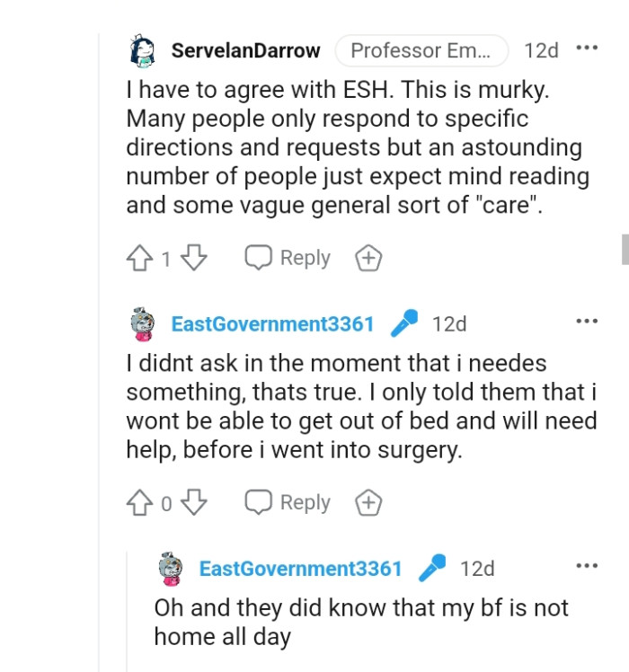Click avatar on nested EastGovernment3361 reply
629x672 pixels.
point(170,569)
